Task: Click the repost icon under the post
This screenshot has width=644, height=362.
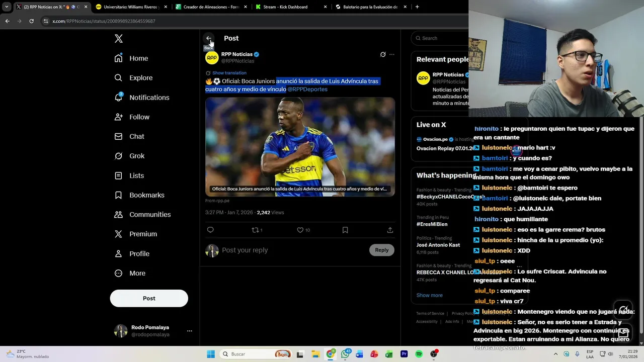Action: [x=255, y=230]
